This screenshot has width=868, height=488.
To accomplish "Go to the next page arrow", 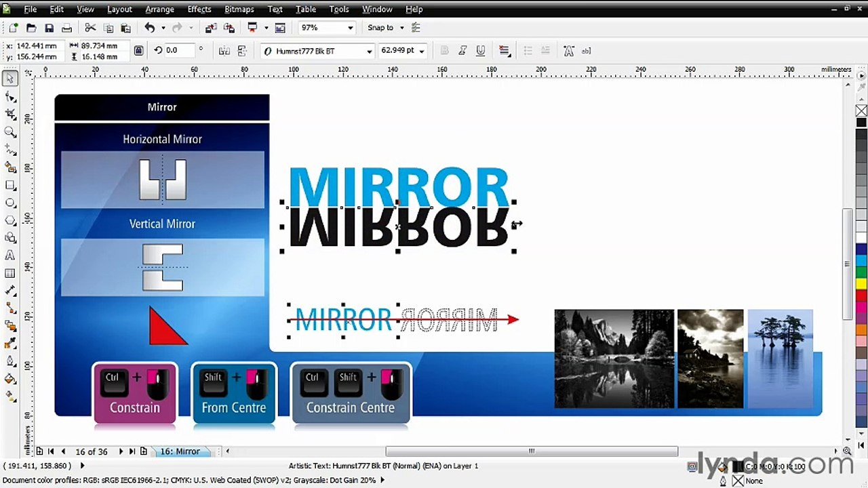I will (x=121, y=451).
